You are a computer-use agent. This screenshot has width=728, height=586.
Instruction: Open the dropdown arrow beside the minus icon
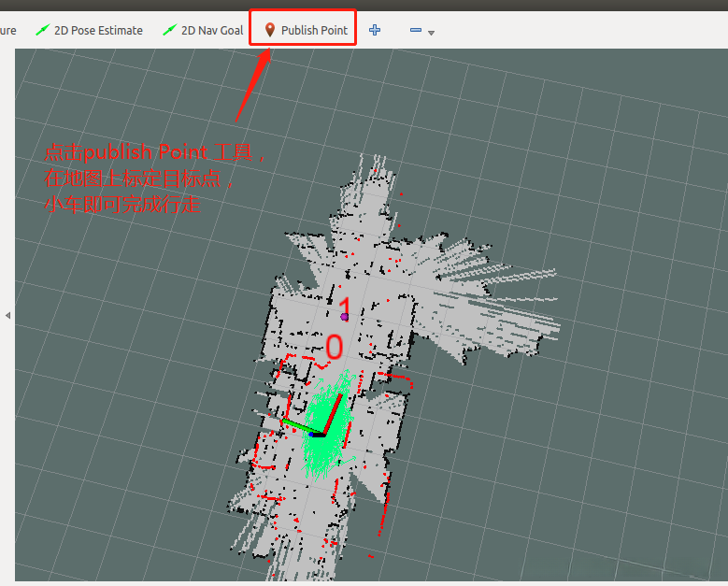pyautogui.click(x=432, y=33)
